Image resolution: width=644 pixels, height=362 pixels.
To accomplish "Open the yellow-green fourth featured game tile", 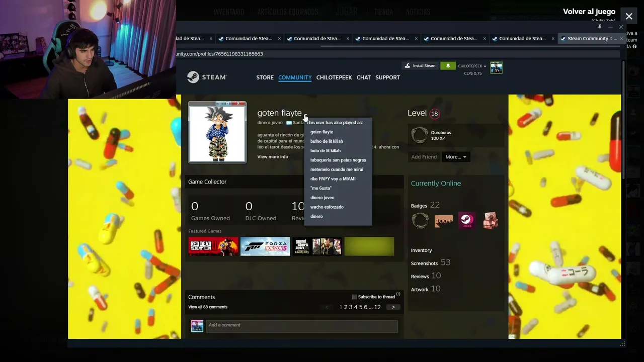I will point(369,246).
